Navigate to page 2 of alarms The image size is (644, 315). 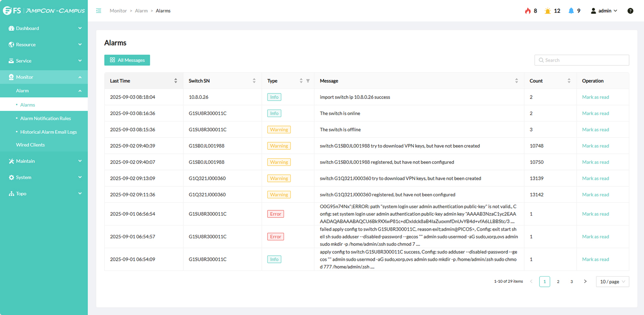click(x=558, y=282)
